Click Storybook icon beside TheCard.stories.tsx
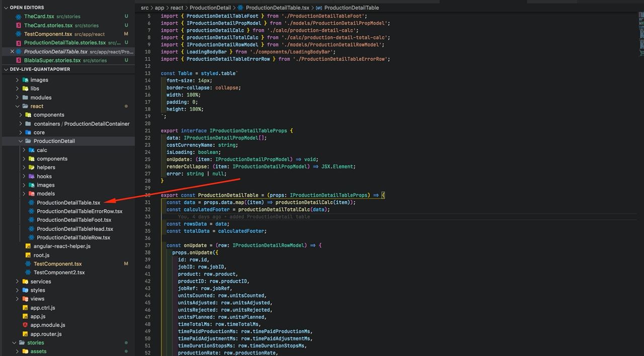Image resolution: width=644 pixels, height=356 pixels. point(19,25)
